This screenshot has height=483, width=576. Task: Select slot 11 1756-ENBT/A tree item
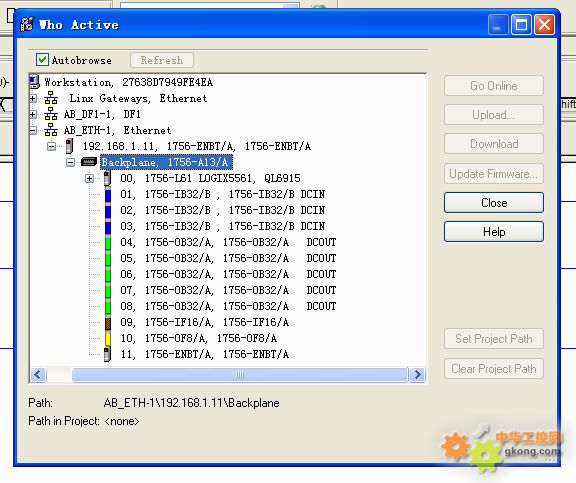click(x=205, y=354)
